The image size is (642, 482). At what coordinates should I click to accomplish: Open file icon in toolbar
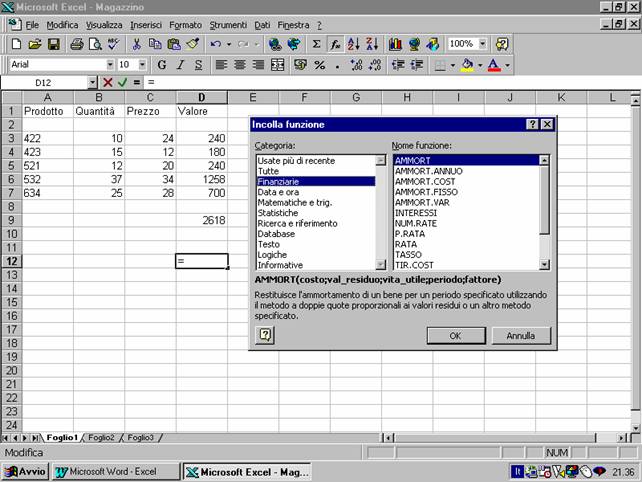coord(35,44)
